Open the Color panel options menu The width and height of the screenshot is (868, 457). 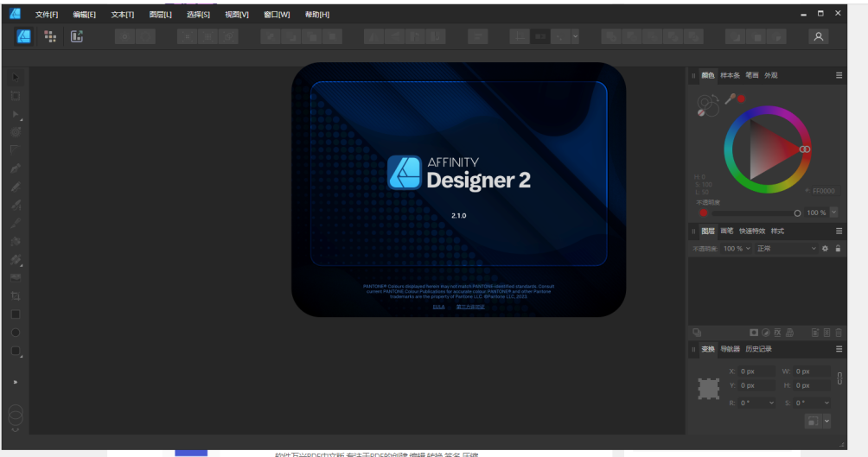coord(839,75)
